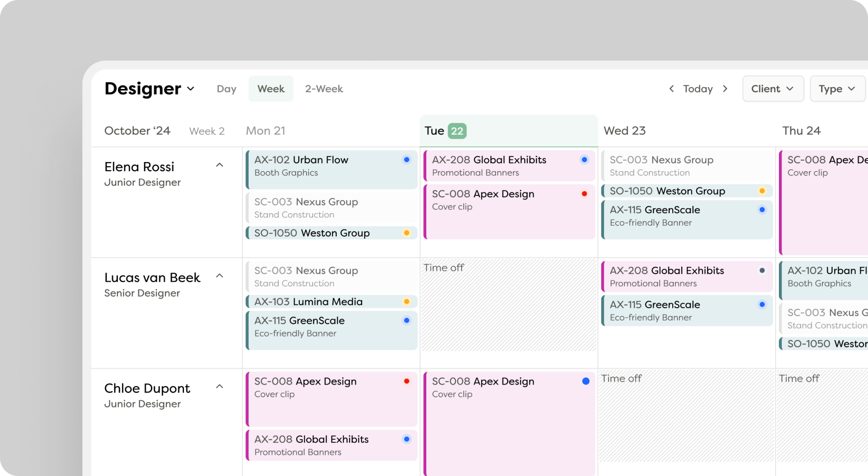868x476 pixels.
Task: Click blue dot on Elena's Tuesday AX-208 Global Exhibits
Action: (x=585, y=159)
